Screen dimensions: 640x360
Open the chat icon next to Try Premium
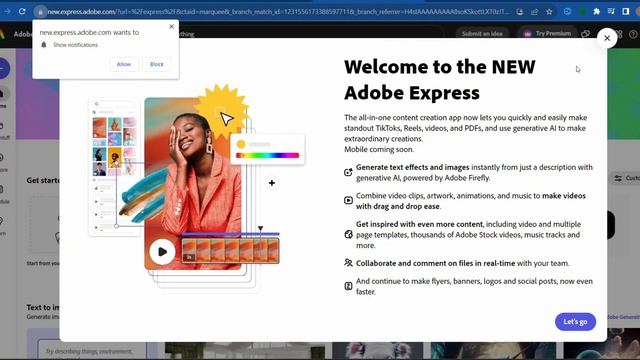point(586,34)
